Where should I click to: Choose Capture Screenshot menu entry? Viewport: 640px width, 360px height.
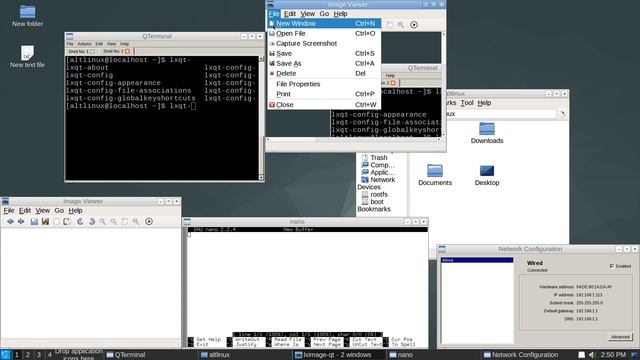tap(324, 43)
